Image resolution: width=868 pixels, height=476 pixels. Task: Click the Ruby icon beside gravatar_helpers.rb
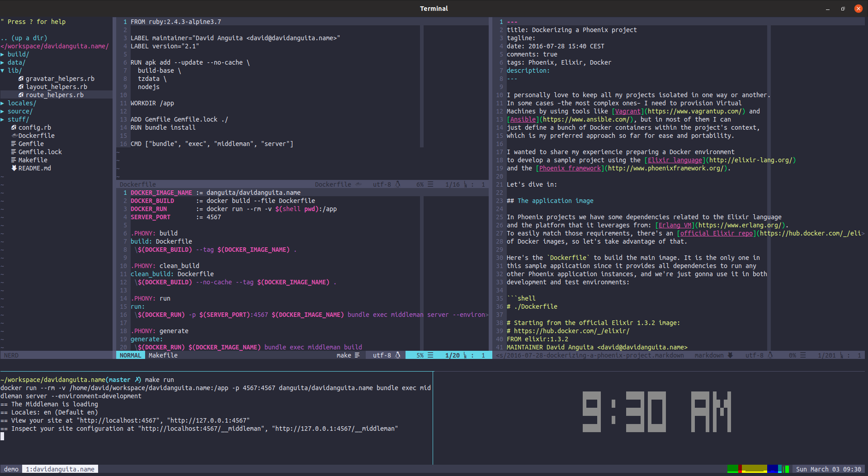click(x=21, y=79)
